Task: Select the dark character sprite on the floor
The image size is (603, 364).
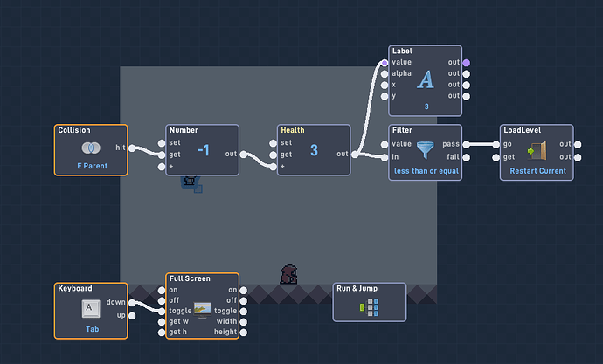Action: (x=288, y=274)
